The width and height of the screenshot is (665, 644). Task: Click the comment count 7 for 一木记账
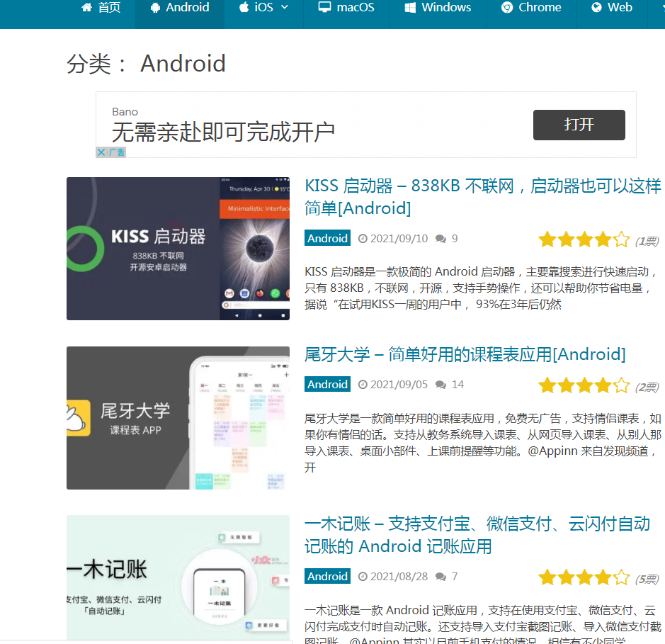coord(455,577)
